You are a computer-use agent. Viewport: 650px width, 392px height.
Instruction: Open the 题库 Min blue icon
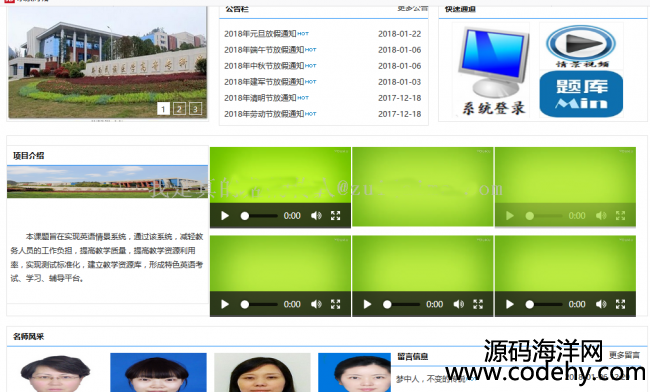pyautogui.click(x=581, y=94)
